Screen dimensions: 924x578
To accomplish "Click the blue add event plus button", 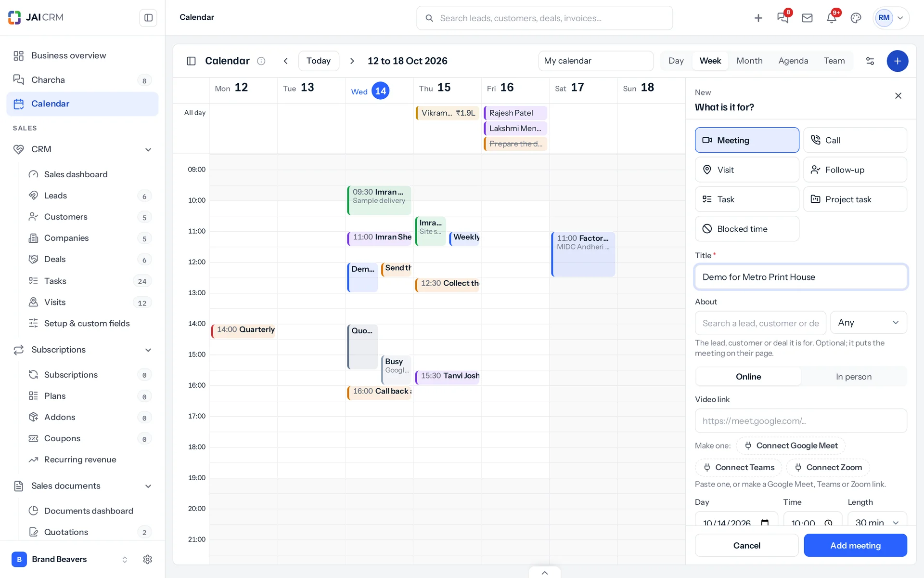I will [x=898, y=61].
